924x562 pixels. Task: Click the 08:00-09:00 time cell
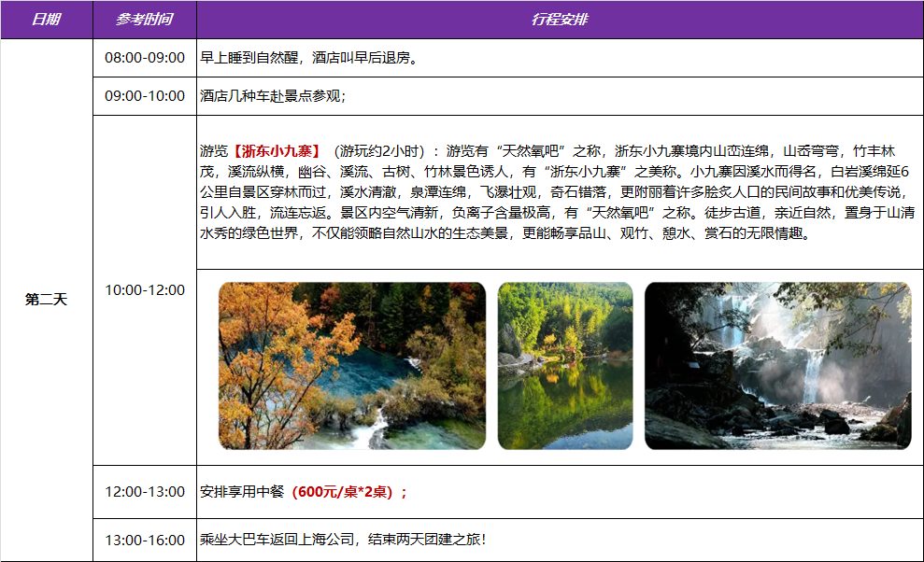pyautogui.click(x=145, y=58)
